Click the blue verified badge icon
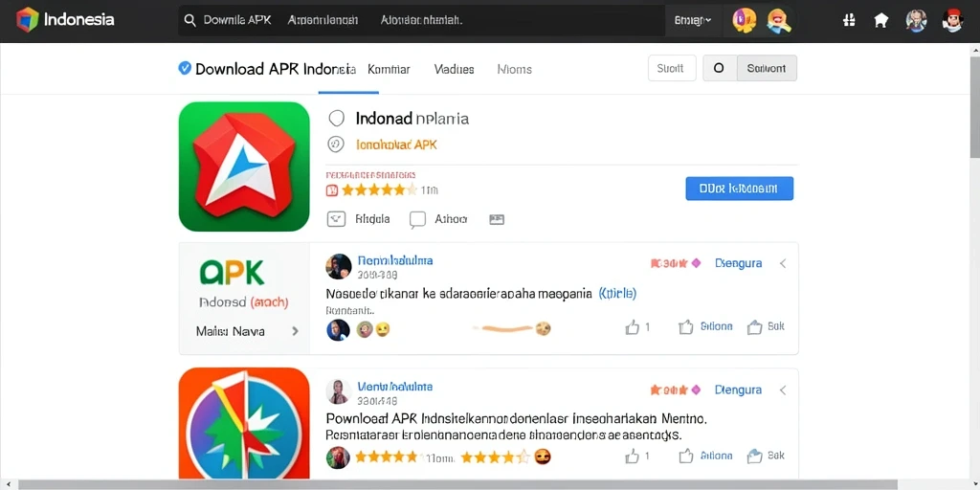The image size is (980, 490). coord(185,68)
